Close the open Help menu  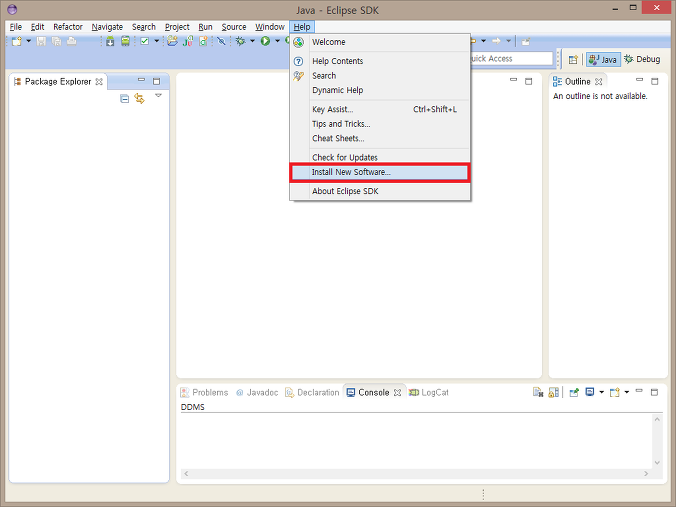click(302, 27)
